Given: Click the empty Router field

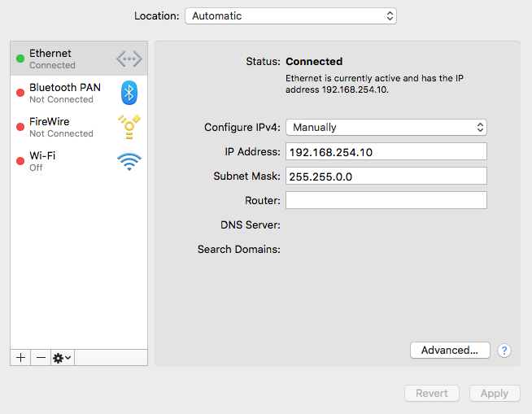Looking at the screenshot, I should (x=386, y=201).
